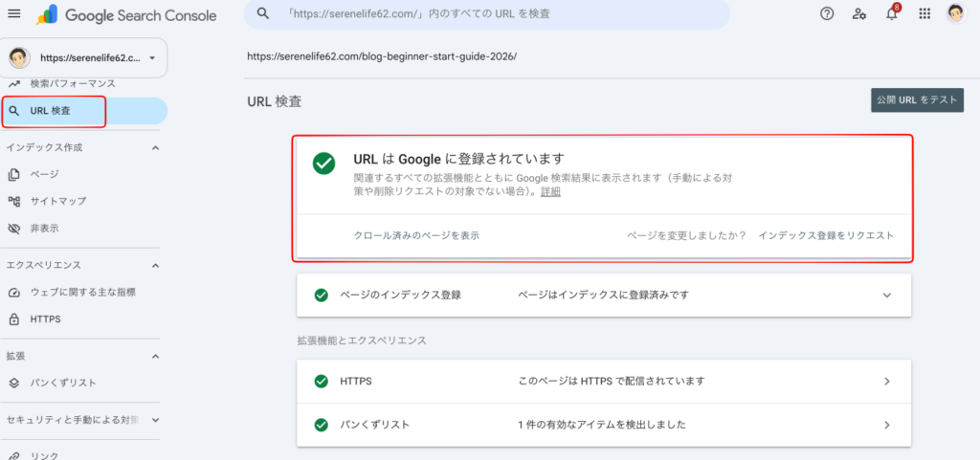
Task: Click the green check beside パンくずリスト result
Action: pyautogui.click(x=322, y=425)
